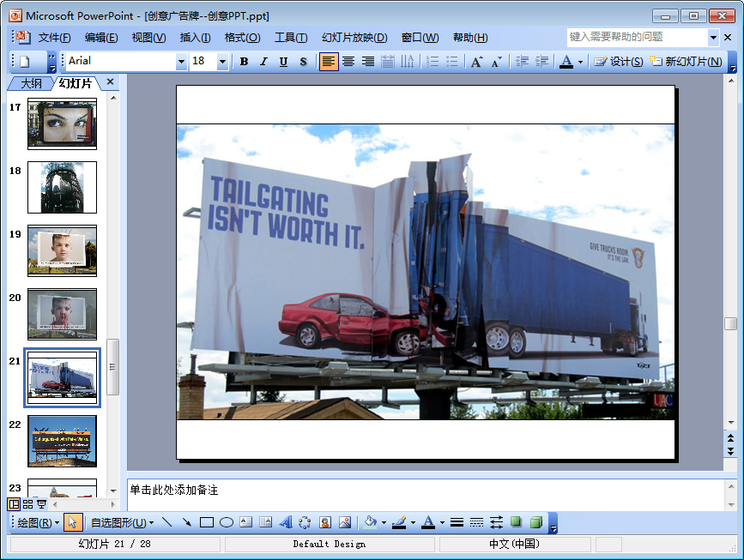The image size is (744, 560).
Task: Open the 自选图形 AutoShapes menu
Action: (x=123, y=522)
